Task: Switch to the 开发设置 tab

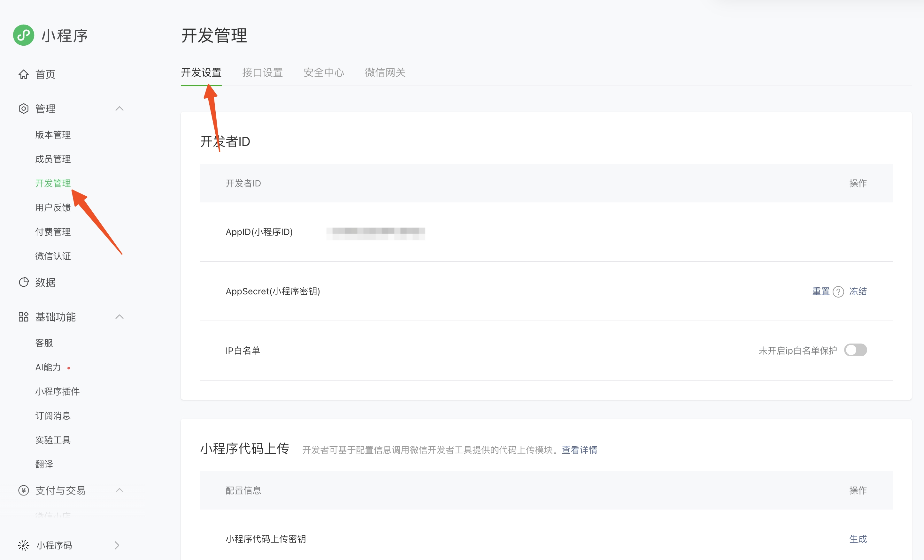Action: [201, 72]
